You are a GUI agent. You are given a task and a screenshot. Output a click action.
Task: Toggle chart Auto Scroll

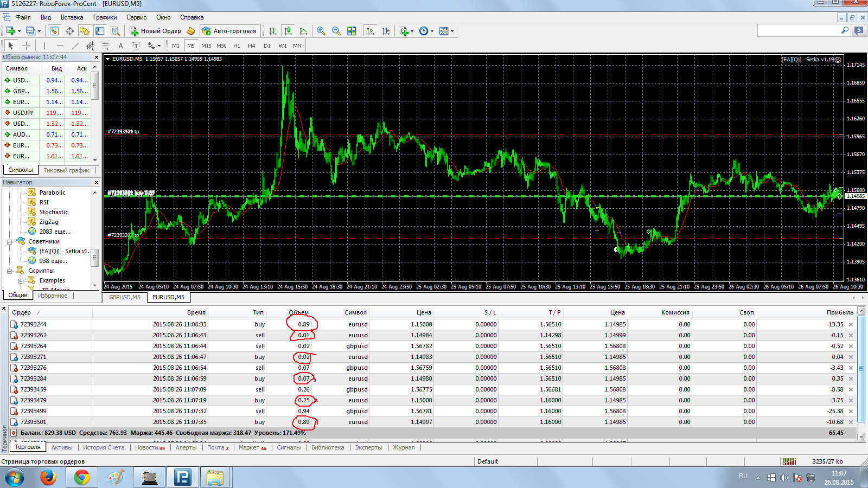point(371,31)
